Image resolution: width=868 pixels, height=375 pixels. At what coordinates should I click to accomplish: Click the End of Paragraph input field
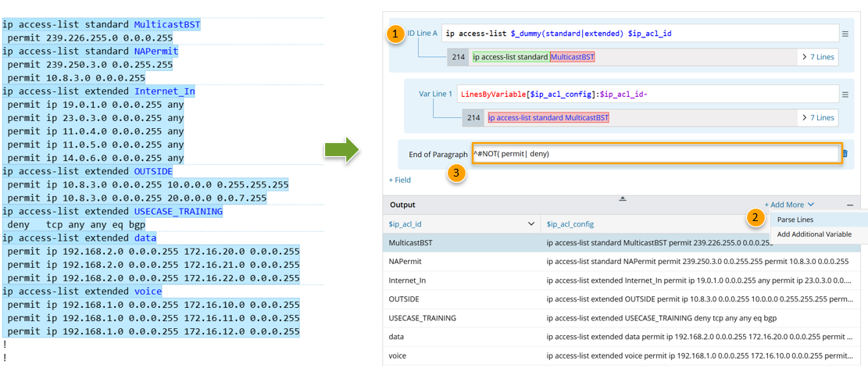[x=655, y=154]
